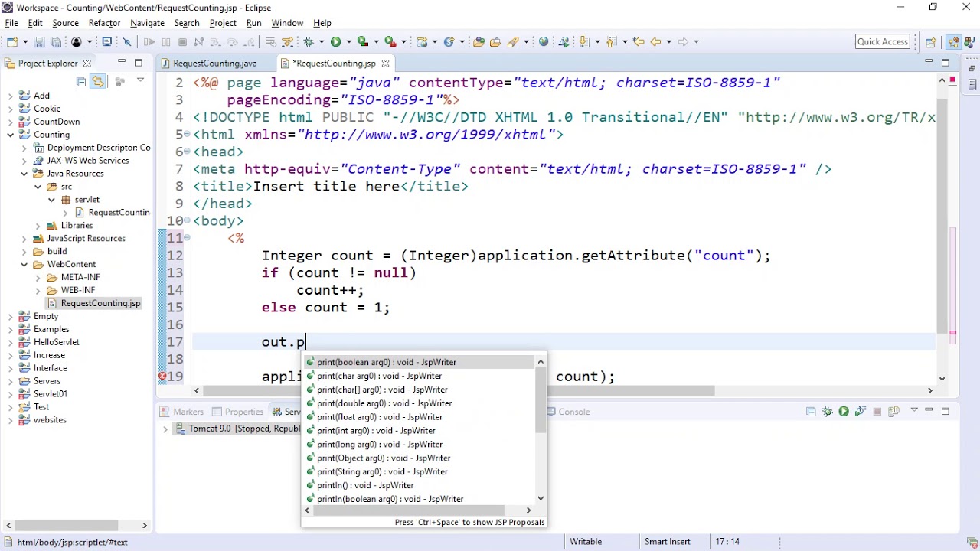Screen dimensions: 980x551
Task: Click the Open Console monitor toolbar icon
Action: click(x=106, y=42)
